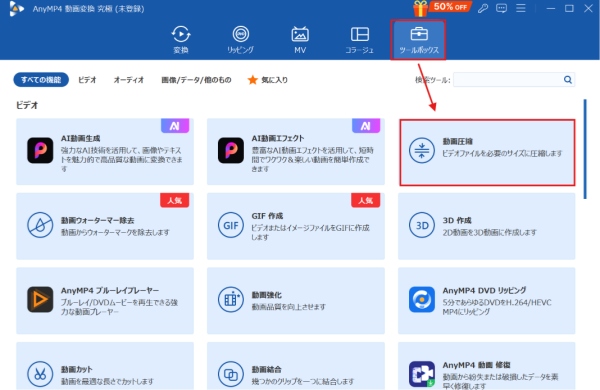Click AI badge on AI動画エフェクト card
This screenshot has height=390, width=600.
(x=366, y=126)
